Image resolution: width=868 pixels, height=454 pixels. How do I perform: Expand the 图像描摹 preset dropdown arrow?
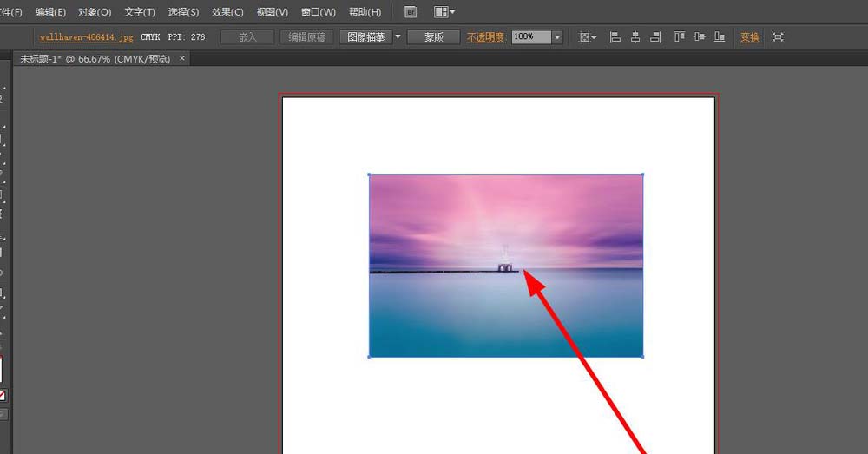[x=398, y=37]
